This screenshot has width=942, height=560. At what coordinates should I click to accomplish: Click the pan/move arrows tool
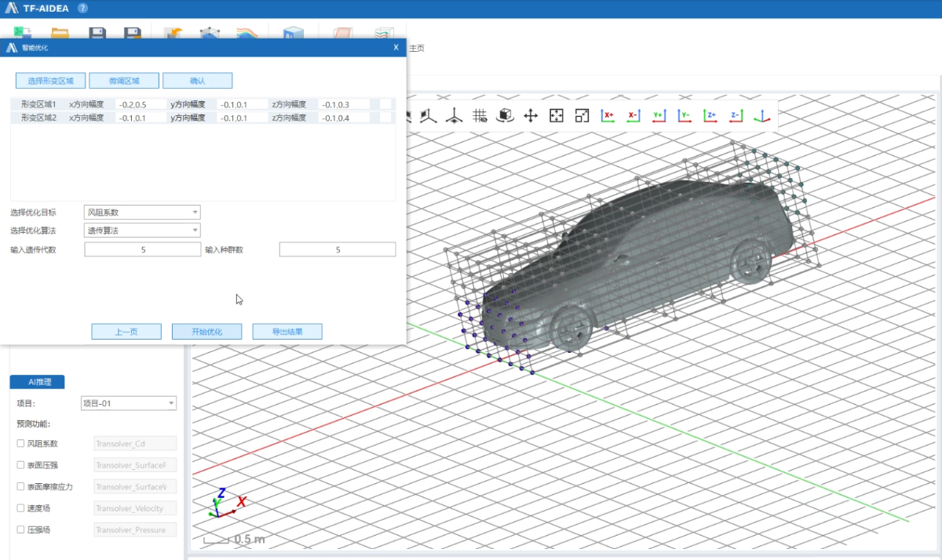click(531, 115)
